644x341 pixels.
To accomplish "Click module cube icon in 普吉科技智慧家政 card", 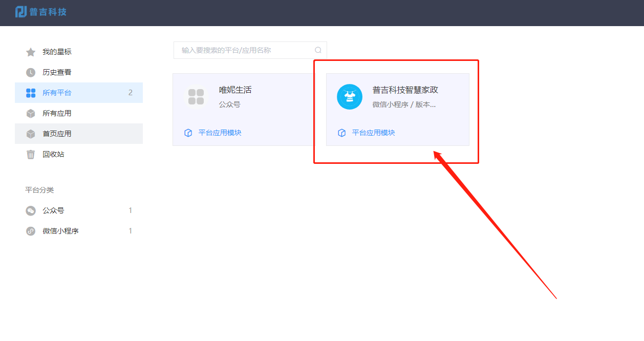I will pyautogui.click(x=342, y=133).
